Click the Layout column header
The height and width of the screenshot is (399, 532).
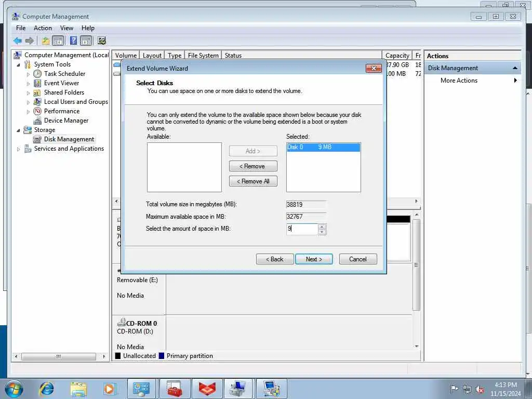click(152, 55)
